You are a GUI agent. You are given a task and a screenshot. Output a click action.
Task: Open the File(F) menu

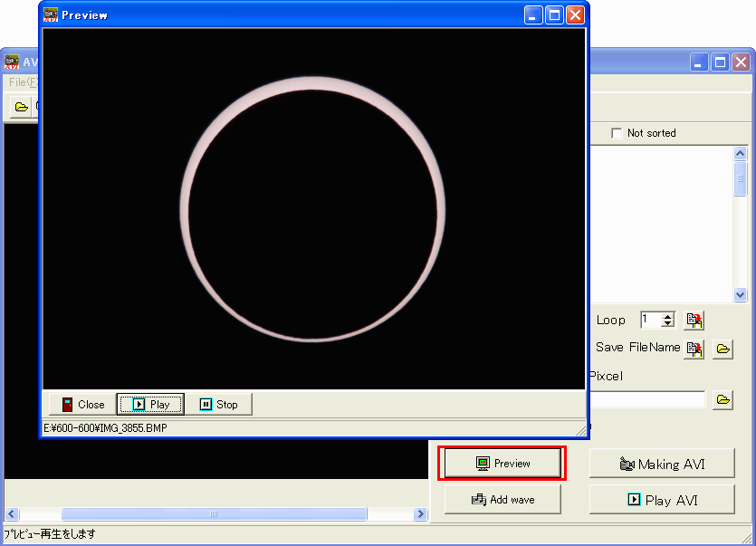coord(22,82)
